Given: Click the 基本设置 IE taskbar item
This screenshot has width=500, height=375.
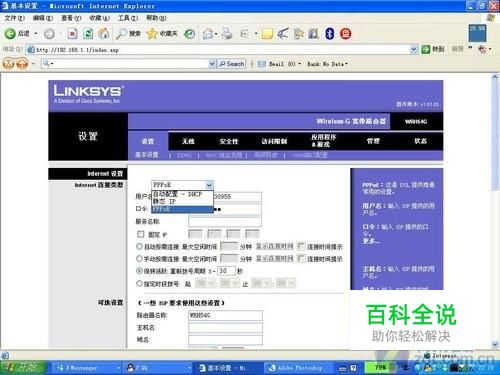Looking at the screenshot, I should pos(229,368).
